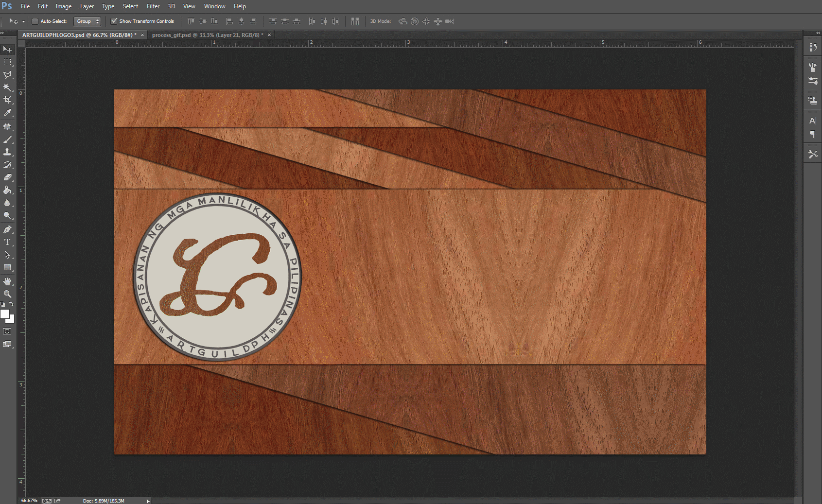Expand the collapsed right panel dock
The height and width of the screenshot is (504, 822).
click(818, 33)
